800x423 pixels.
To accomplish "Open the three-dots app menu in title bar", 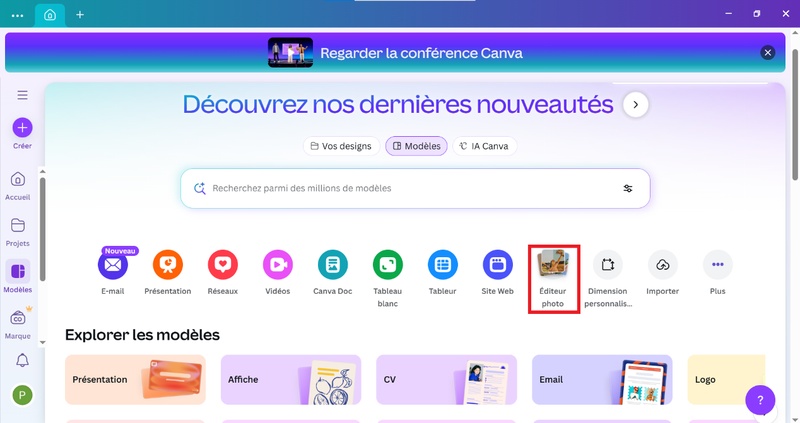I will [x=17, y=15].
